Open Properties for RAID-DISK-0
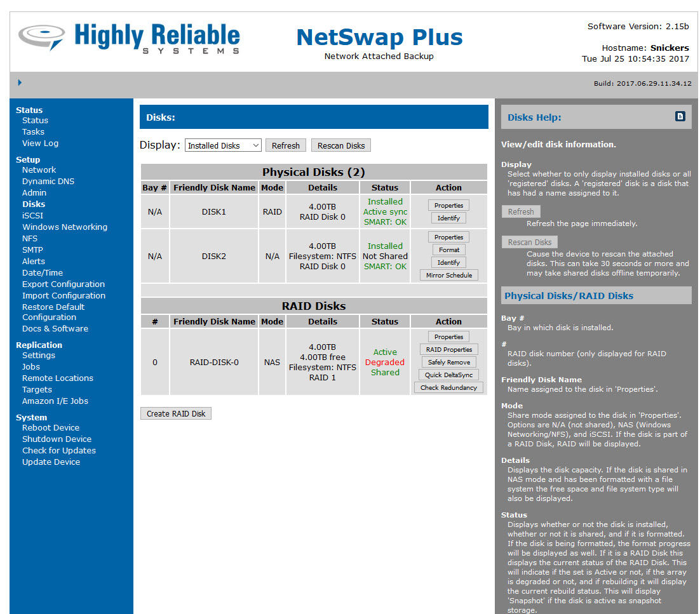Image resolution: width=700 pixels, height=614 pixels. click(448, 337)
